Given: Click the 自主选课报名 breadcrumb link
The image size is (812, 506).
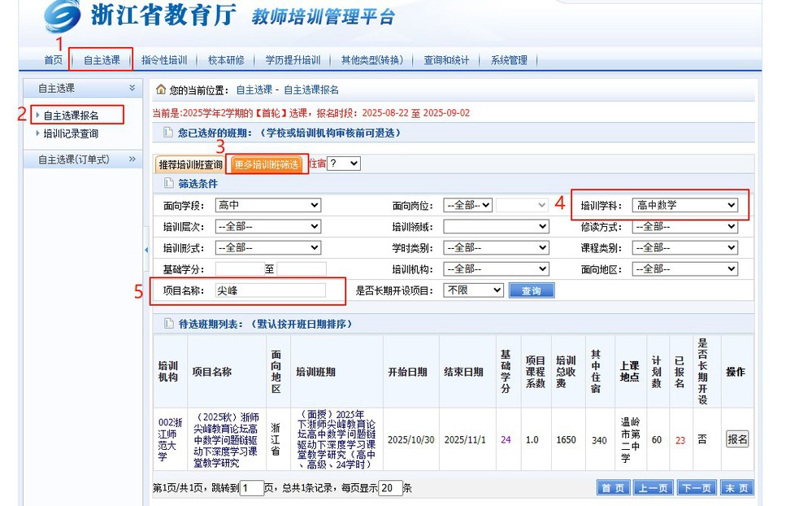Looking at the screenshot, I should [x=311, y=89].
